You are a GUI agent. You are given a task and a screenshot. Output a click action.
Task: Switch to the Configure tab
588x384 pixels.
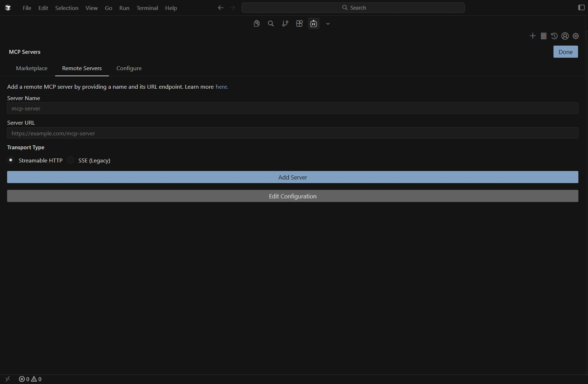(x=129, y=68)
